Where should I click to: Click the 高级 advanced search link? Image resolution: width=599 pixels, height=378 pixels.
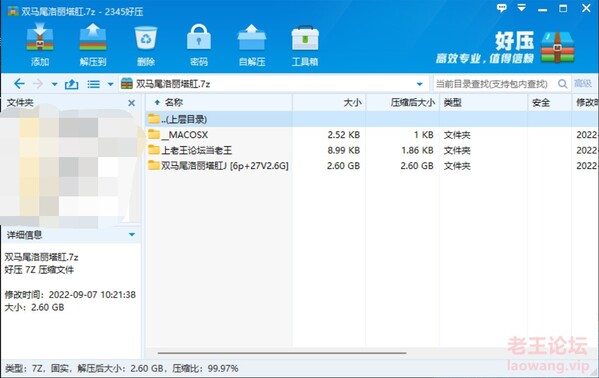pyautogui.click(x=583, y=83)
